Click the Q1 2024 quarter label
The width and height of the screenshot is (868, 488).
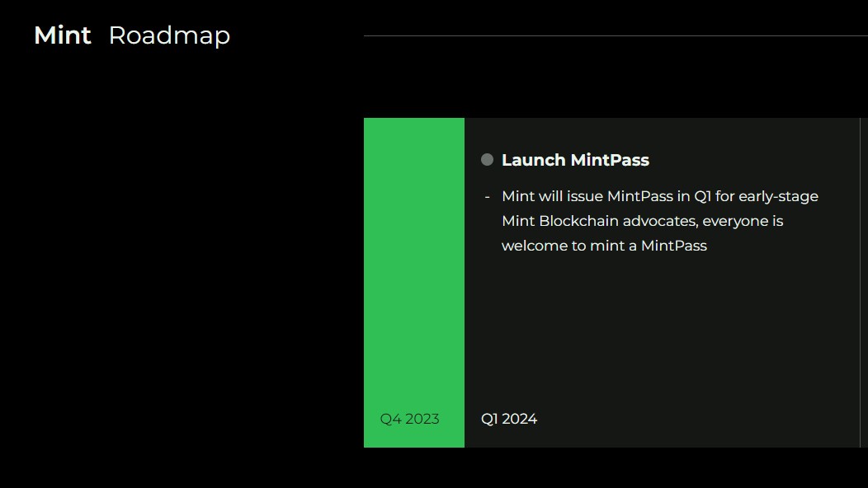pos(509,419)
